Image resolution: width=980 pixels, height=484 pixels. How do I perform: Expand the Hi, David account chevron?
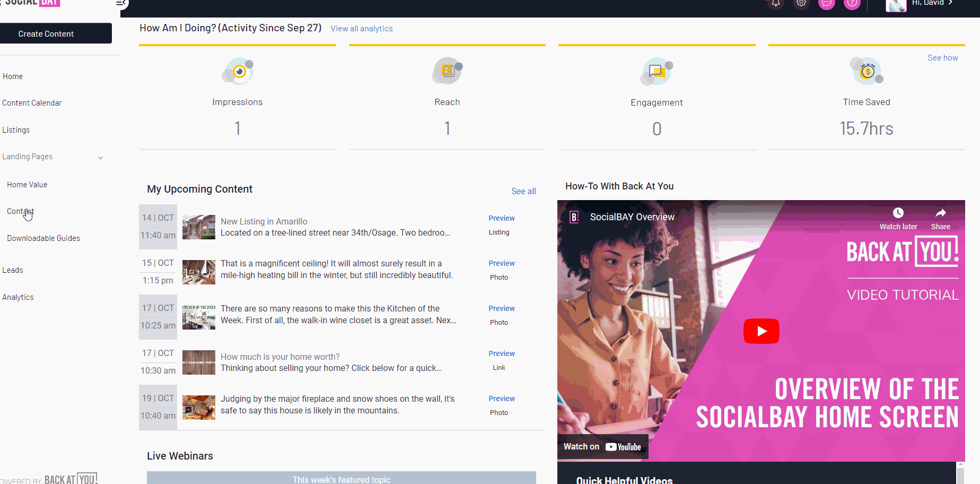[x=951, y=3]
